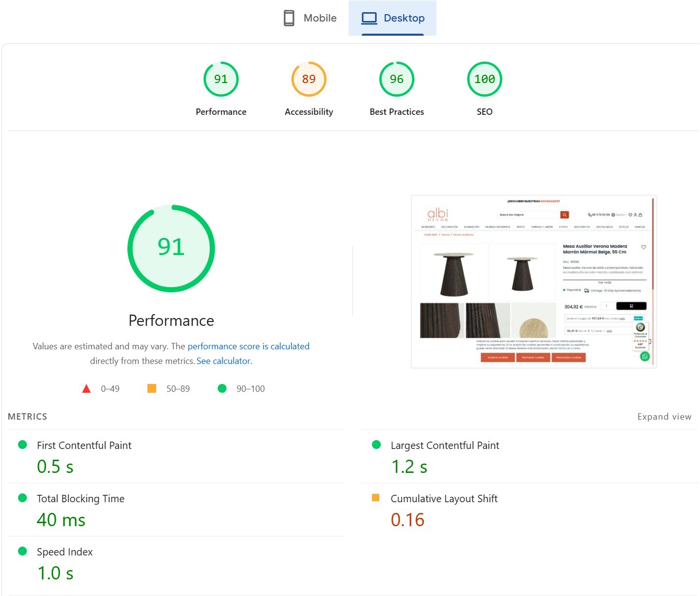Open the 'See calculator' link
Viewport: 700px width, 596px height.
click(x=224, y=361)
